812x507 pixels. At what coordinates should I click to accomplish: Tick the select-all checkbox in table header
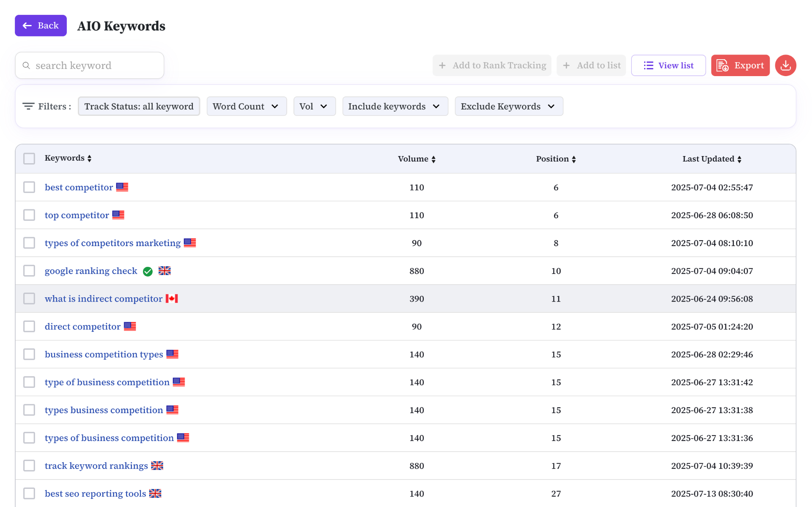point(29,159)
